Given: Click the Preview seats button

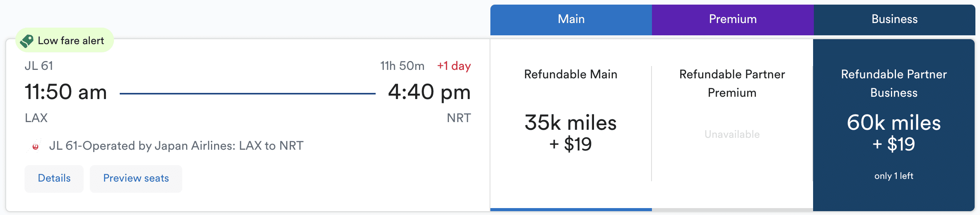Looking at the screenshot, I should click(x=136, y=179).
